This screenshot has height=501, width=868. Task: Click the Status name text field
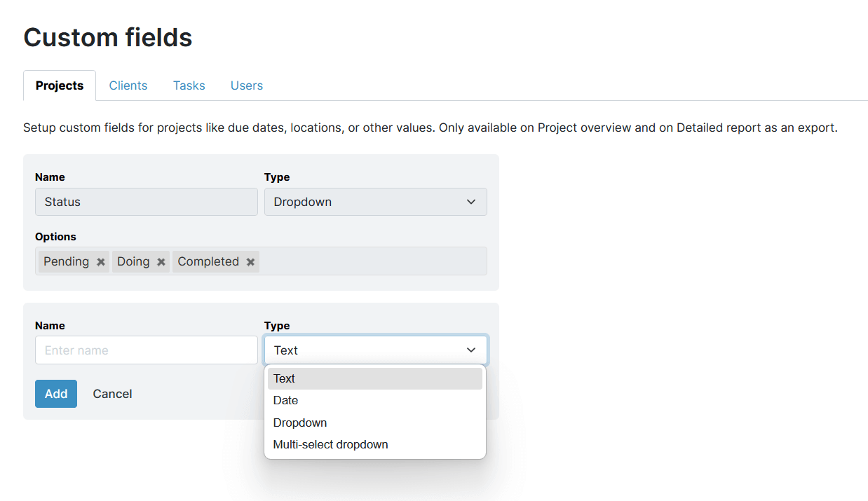[146, 201]
